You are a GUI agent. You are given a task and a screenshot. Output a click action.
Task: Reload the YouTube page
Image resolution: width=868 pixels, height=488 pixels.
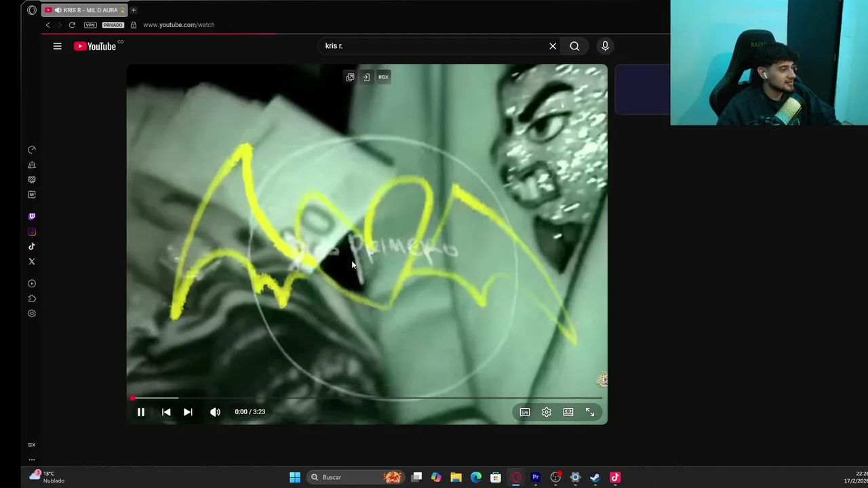point(72,25)
